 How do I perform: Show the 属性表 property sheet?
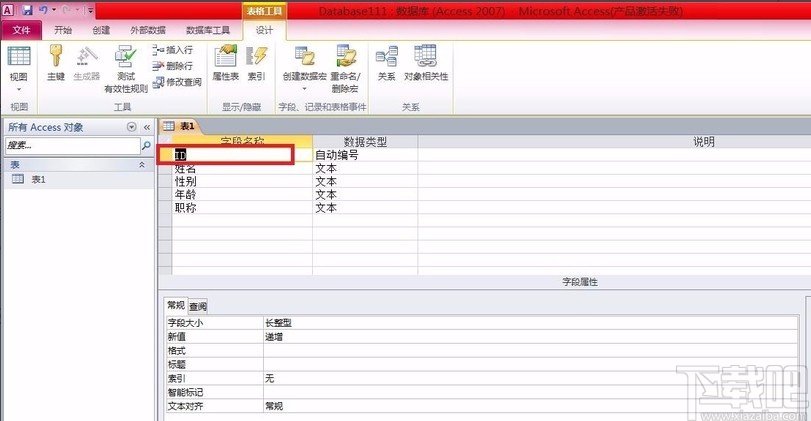click(226, 63)
